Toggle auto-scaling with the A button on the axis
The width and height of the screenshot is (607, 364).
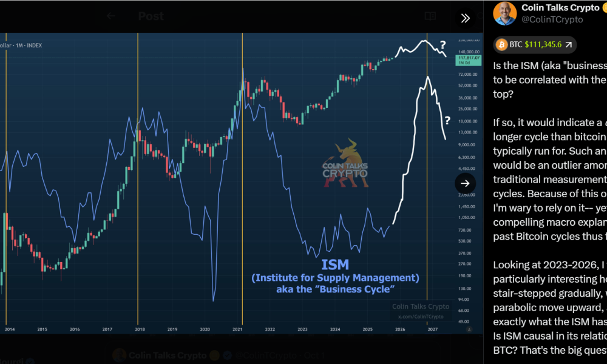coord(469,329)
